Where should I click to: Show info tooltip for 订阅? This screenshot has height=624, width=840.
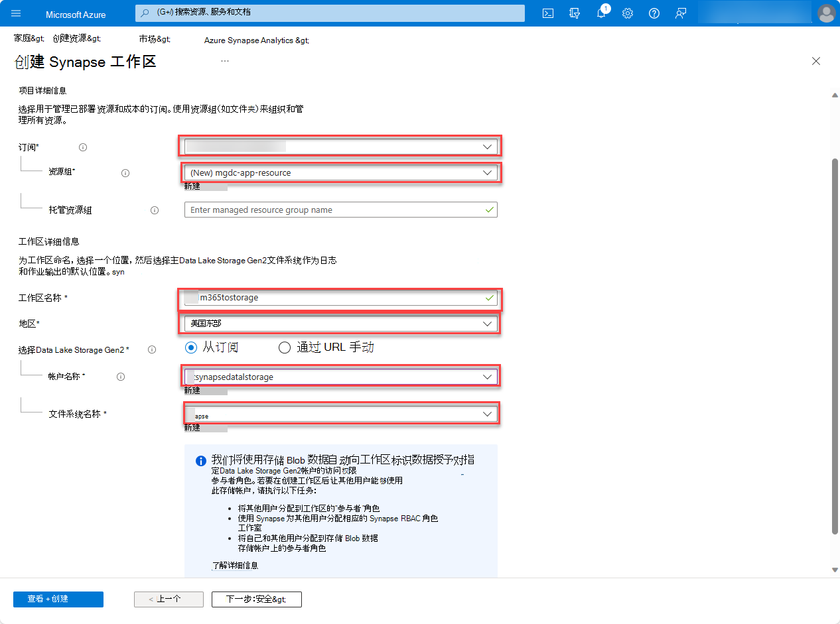click(83, 147)
